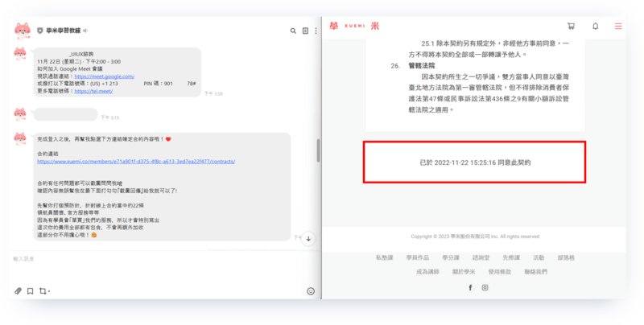
Task: Attach a file with the paperclip icon
Action: (x=19, y=290)
